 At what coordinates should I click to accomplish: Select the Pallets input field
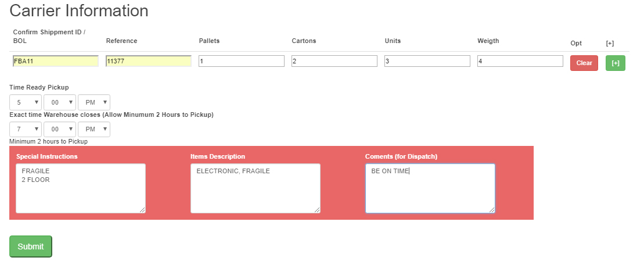242,61
